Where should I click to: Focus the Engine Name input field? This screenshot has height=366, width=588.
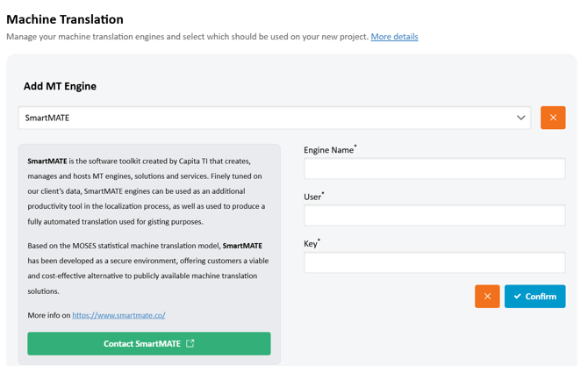[x=434, y=169]
